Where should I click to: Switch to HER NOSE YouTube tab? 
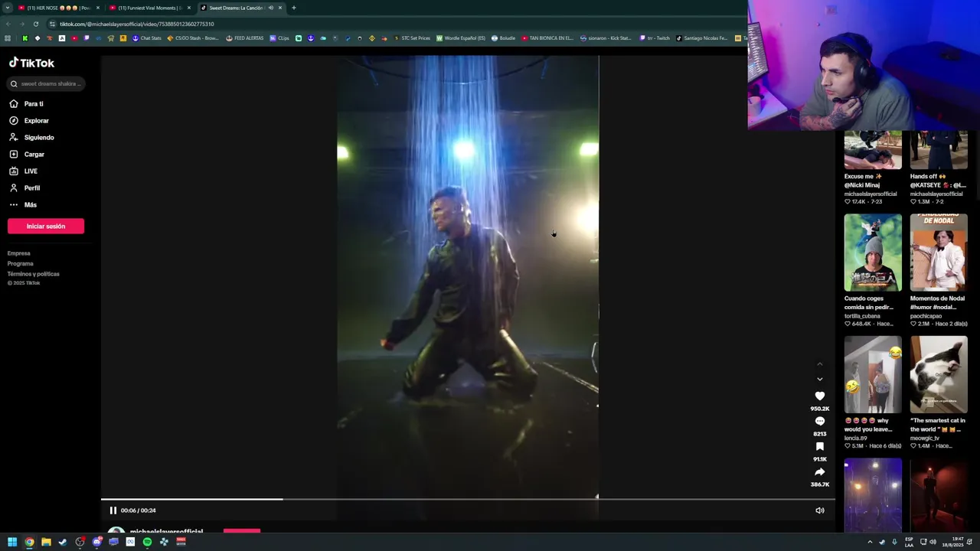(x=57, y=8)
